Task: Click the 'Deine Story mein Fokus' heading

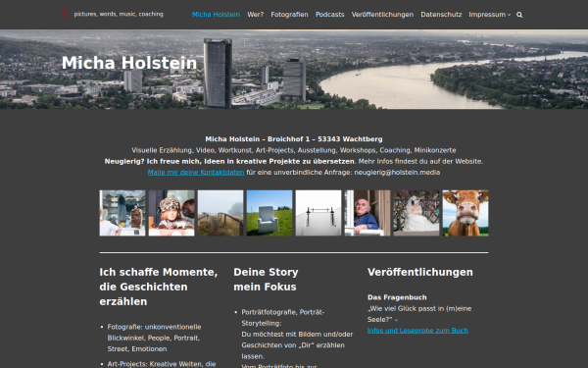Action: click(x=266, y=280)
